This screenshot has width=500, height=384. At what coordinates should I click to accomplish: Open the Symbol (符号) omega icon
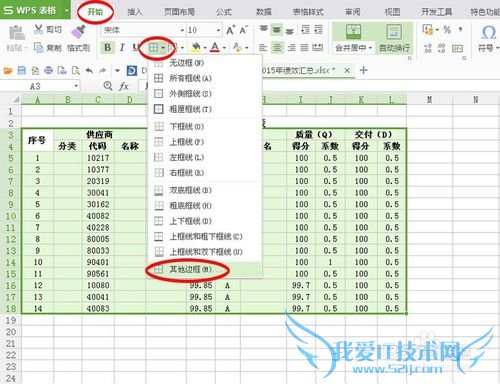coord(489,33)
